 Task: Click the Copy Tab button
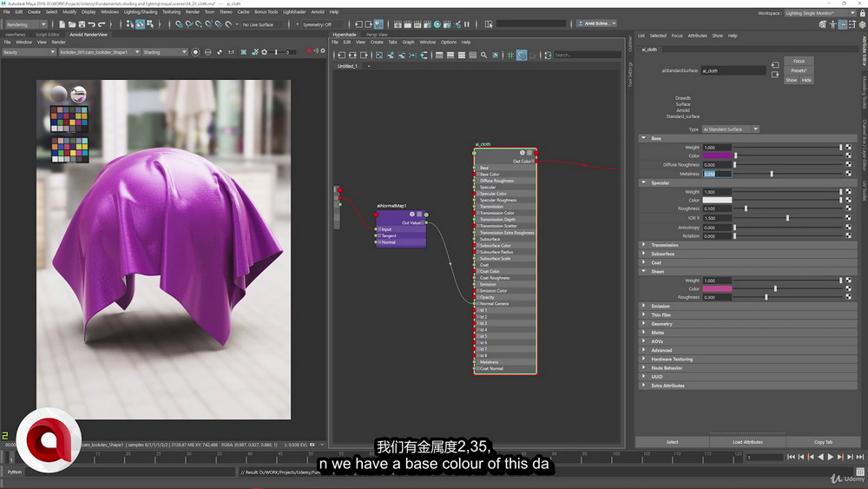click(x=823, y=442)
